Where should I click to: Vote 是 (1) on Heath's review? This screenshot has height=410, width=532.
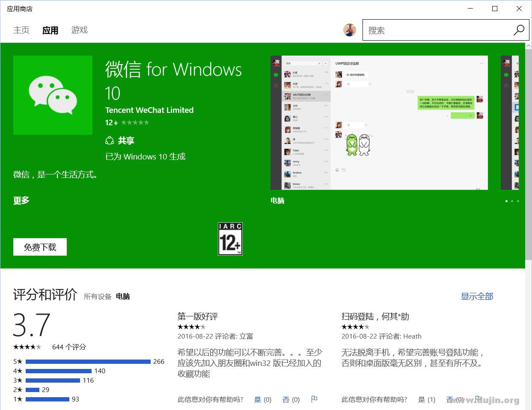pyautogui.click(x=427, y=400)
